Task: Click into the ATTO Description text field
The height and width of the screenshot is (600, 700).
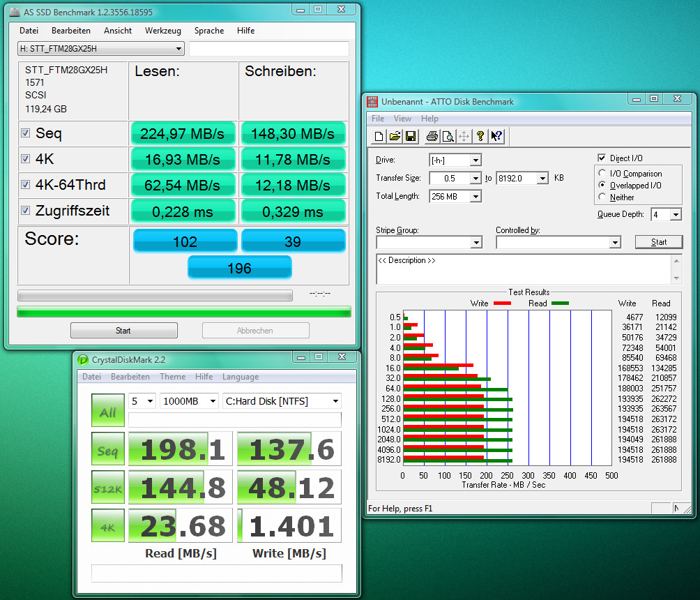Action: (x=524, y=269)
